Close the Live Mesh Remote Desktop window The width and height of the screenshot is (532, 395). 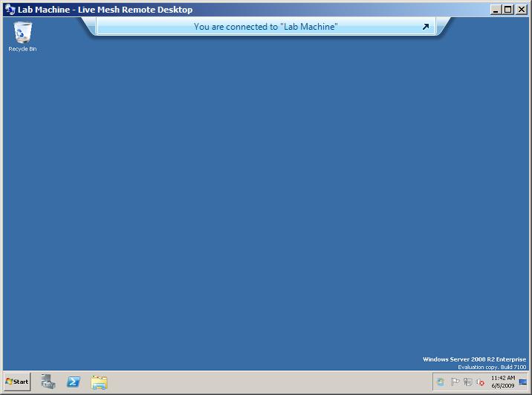(521, 10)
